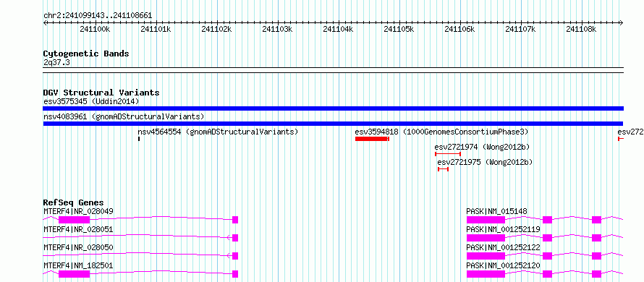Screen dimensions: 644x282
Task: Click the wide first exon of PASK NM_001252122
Action: (x=486, y=256)
